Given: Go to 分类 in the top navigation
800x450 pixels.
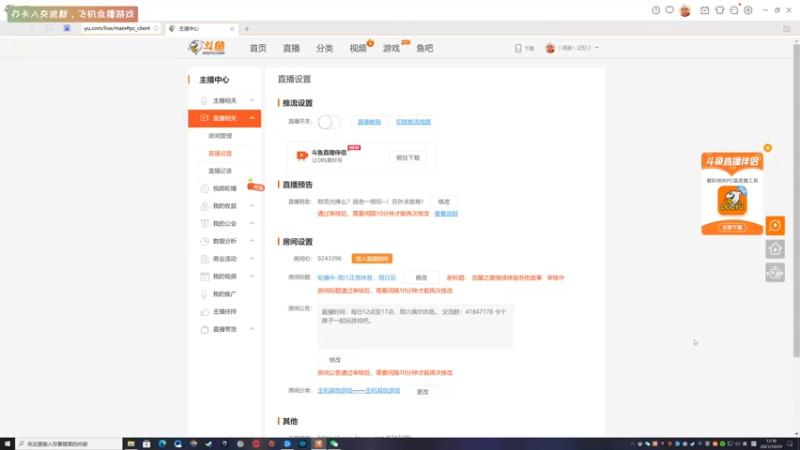Looking at the screenshot, I should click(324, 48).
